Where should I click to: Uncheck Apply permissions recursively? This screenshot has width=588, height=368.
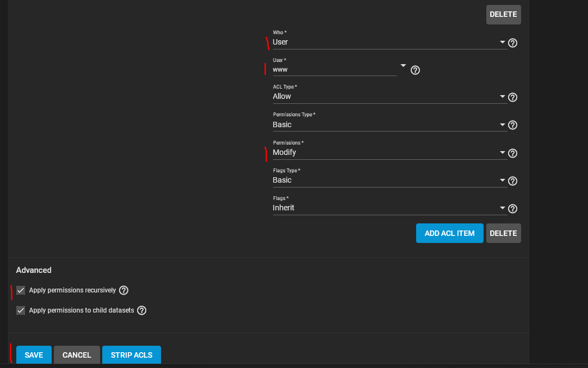click(x=21, y=290)
